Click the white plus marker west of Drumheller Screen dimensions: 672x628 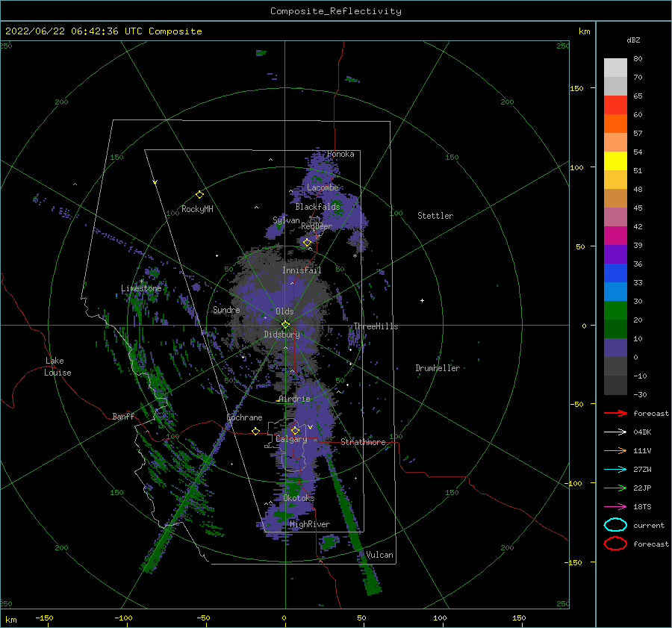tap(422, 300)
